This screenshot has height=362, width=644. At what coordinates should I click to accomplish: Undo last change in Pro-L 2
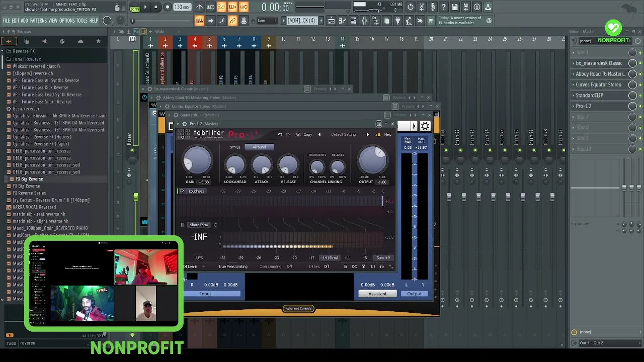coord(280,134)
